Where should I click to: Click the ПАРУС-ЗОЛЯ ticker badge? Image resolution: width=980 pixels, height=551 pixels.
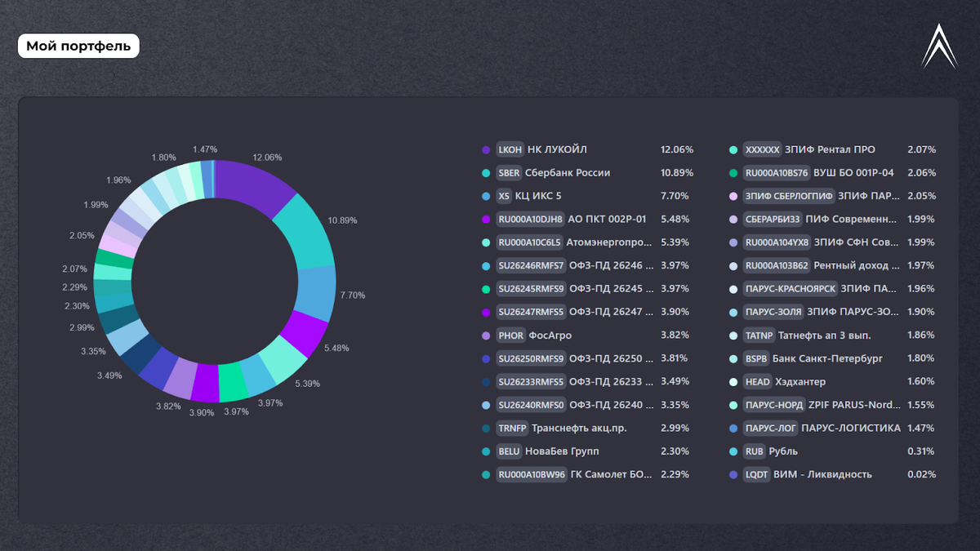pos(773,312)
